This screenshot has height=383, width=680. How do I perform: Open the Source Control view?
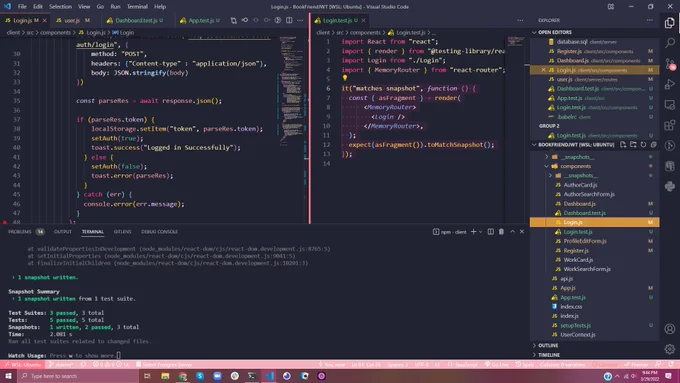pyautogui.click(x=670, y=64)
